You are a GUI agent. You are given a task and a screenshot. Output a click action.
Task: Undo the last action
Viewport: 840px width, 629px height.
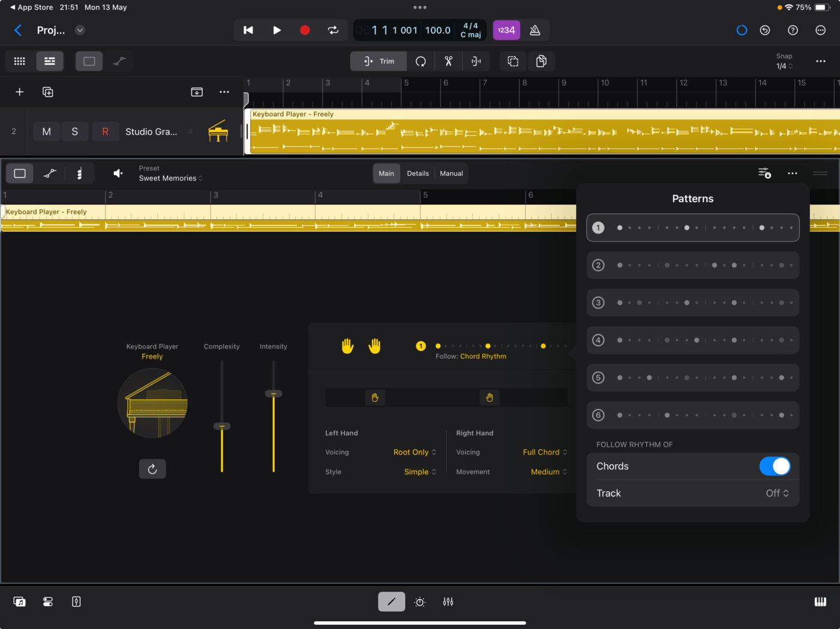765,30
